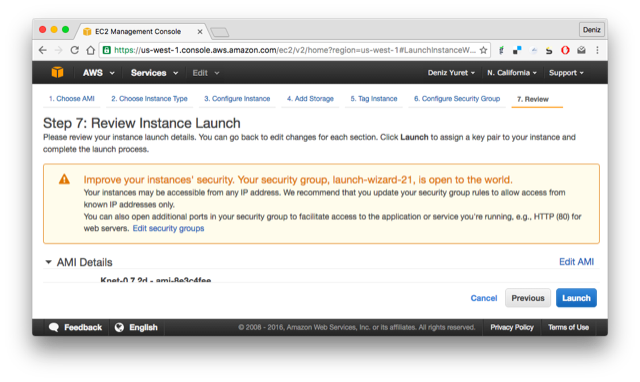Open the Deniz Yuret account dropdown
This screenshot has height=382, width=640.
click(x=451, y=73)
